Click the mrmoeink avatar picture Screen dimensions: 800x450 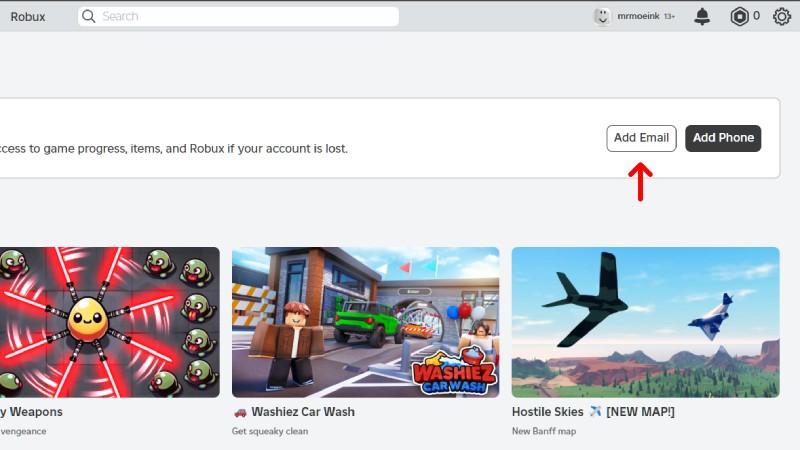tap(602, 16)
